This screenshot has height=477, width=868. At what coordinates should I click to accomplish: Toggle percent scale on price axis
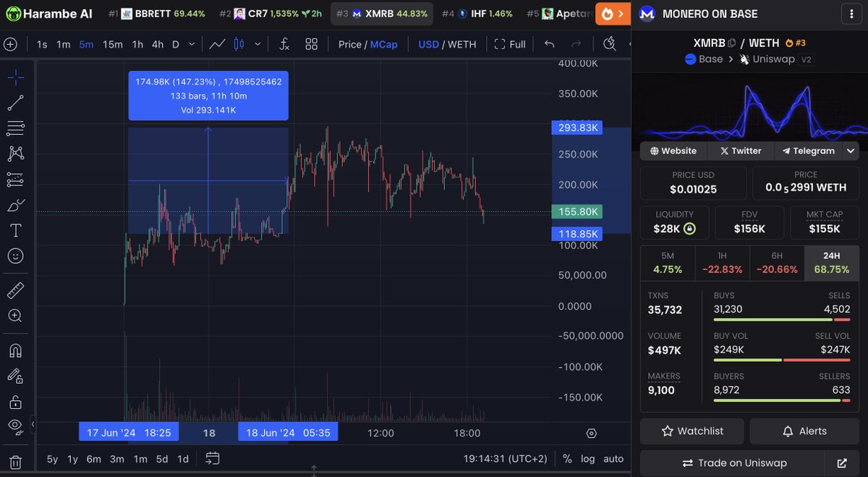pyautogui.click(x=567, y=458)
